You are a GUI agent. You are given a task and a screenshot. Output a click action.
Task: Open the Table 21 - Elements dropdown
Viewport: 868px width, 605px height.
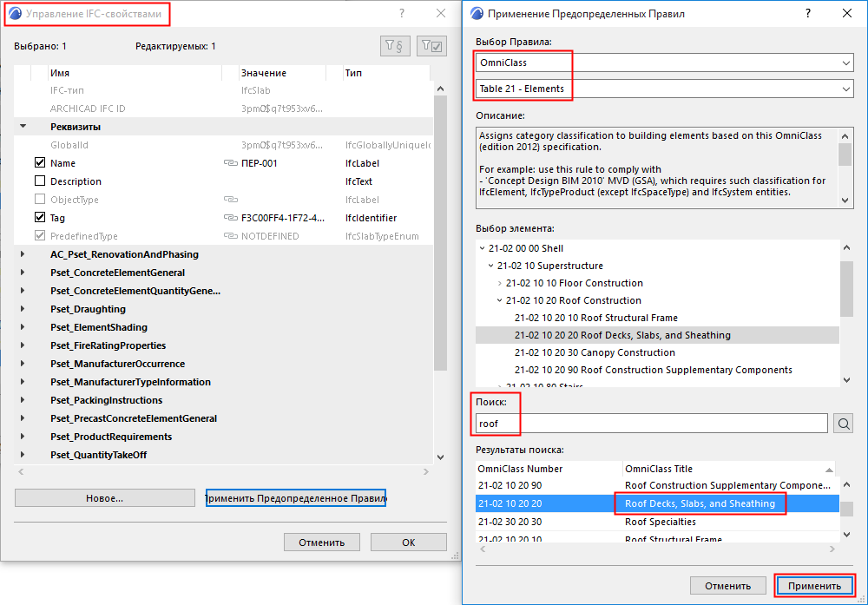tap(664, 89)
